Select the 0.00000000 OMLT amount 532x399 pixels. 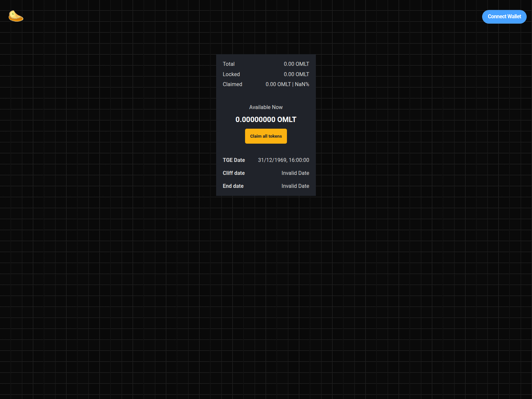point(266,119)
